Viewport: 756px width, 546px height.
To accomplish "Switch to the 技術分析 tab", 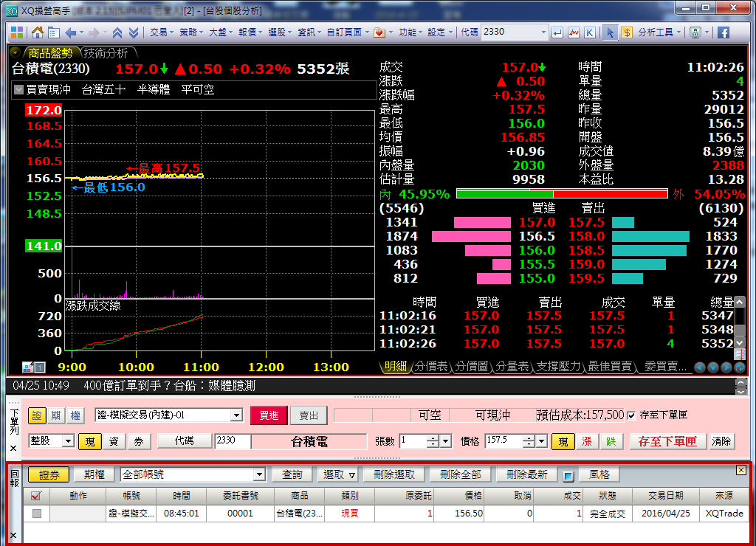I will (x=106, y=53).
